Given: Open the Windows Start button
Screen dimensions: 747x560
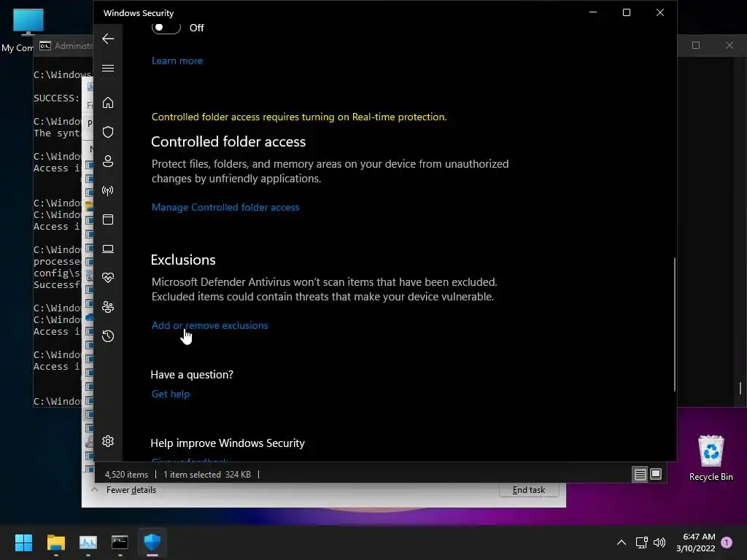Looking at the screenshot, I should (23, 542).
